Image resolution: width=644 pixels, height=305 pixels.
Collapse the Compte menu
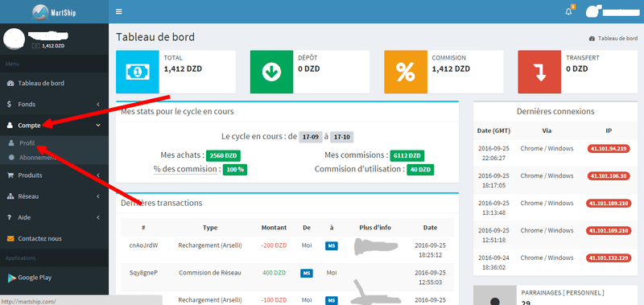coord(54,126)
